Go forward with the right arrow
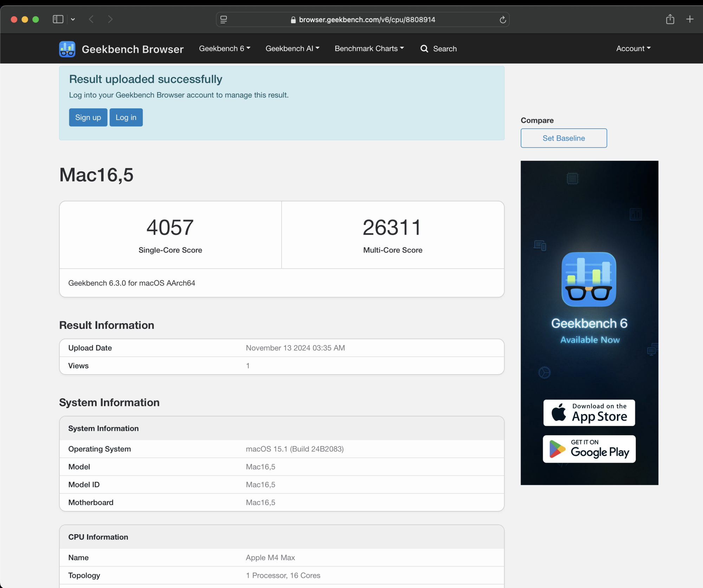This screenshot has height=588, width=703. pos(110,19)
